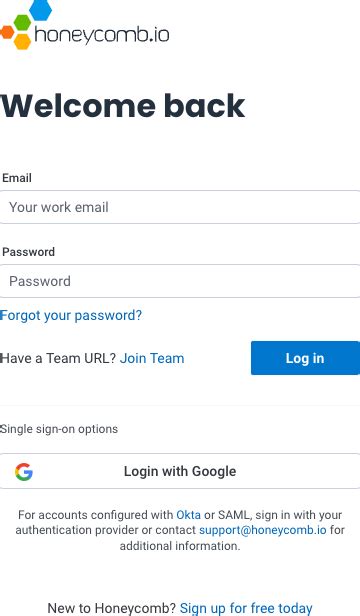360x616 pixels.
Task: Click the Have a Team URL text
Action: tap(58, 358)
